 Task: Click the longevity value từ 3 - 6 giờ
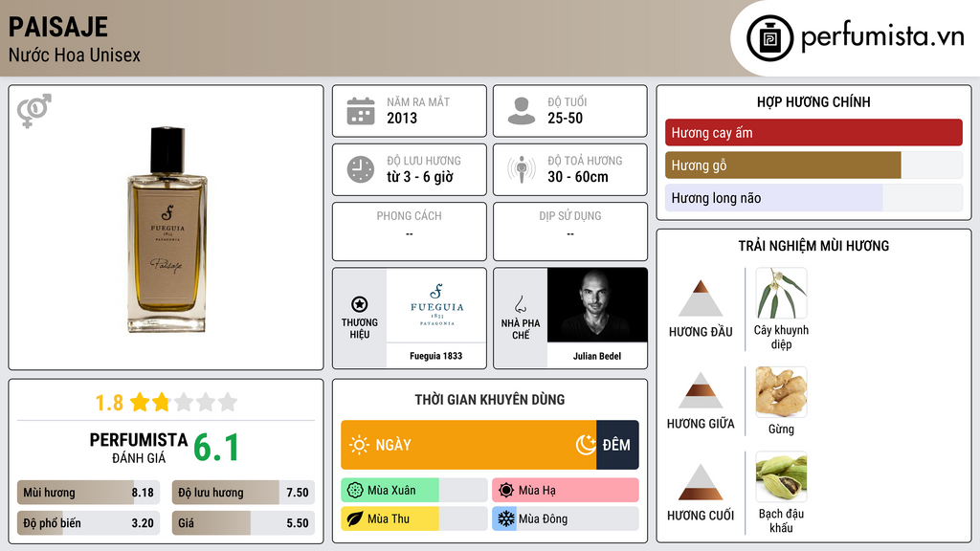(420, 177)
